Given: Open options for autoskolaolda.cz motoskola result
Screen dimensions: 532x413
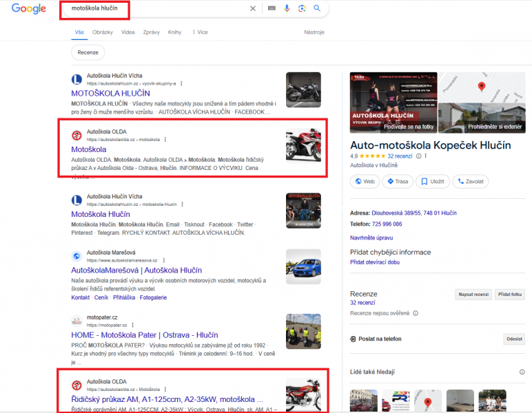Looking at the screenshot, I should click(165, 140).
